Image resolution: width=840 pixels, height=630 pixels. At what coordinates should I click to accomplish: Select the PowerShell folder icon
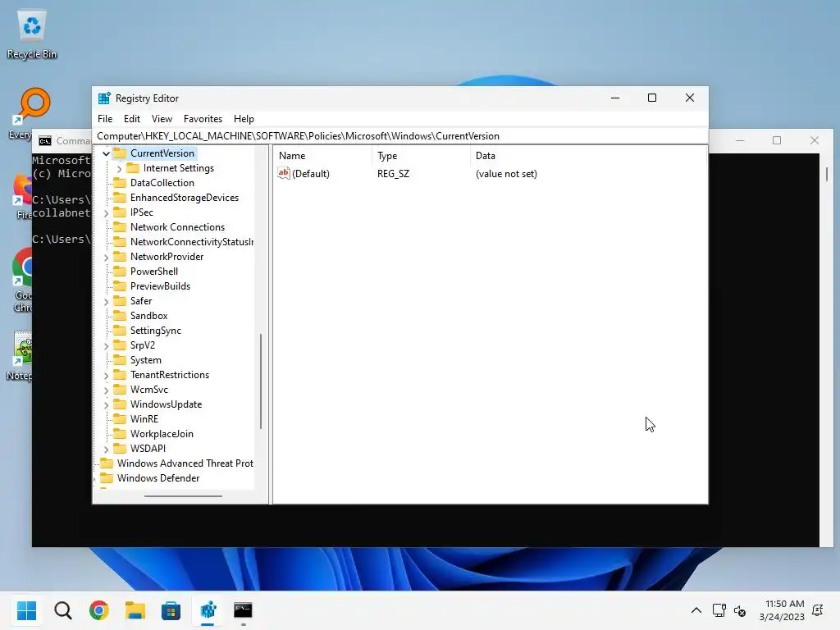pyautogui.click(x=120, y=272)
